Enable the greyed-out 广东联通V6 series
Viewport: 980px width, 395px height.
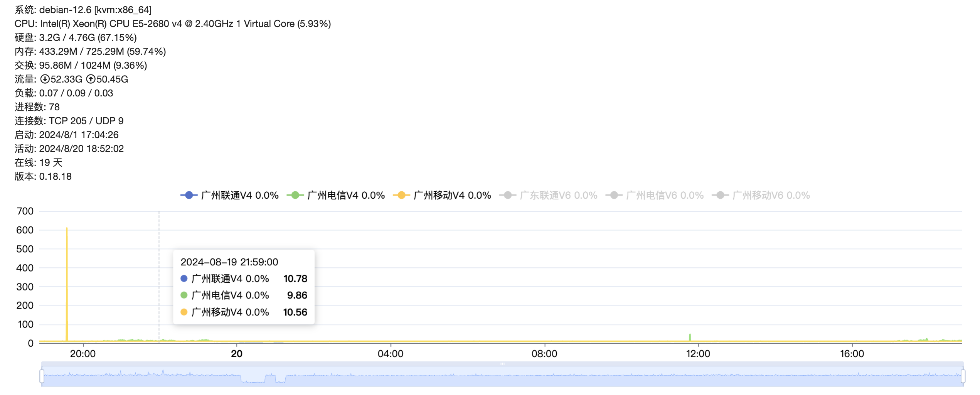click(x=548, y=196)
